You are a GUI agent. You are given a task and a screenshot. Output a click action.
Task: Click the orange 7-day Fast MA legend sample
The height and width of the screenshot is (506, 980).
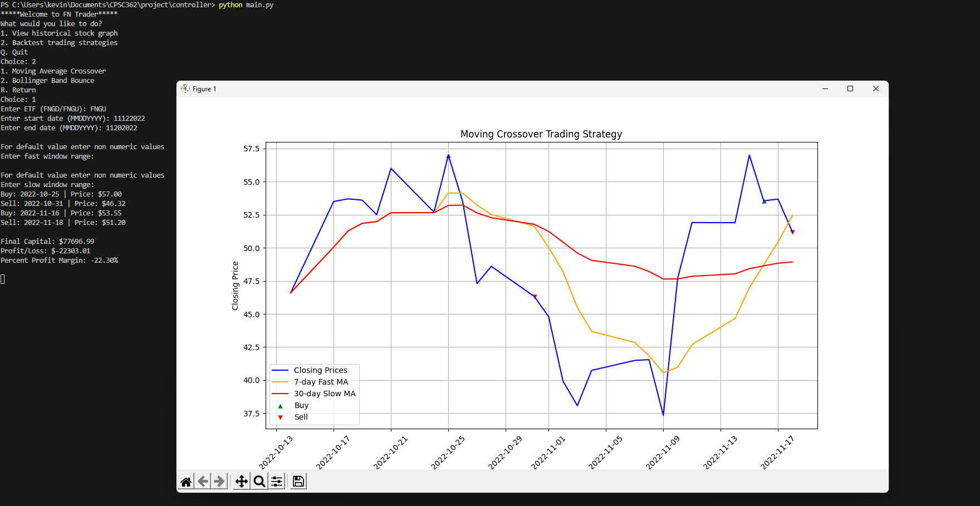click(280, 382)
